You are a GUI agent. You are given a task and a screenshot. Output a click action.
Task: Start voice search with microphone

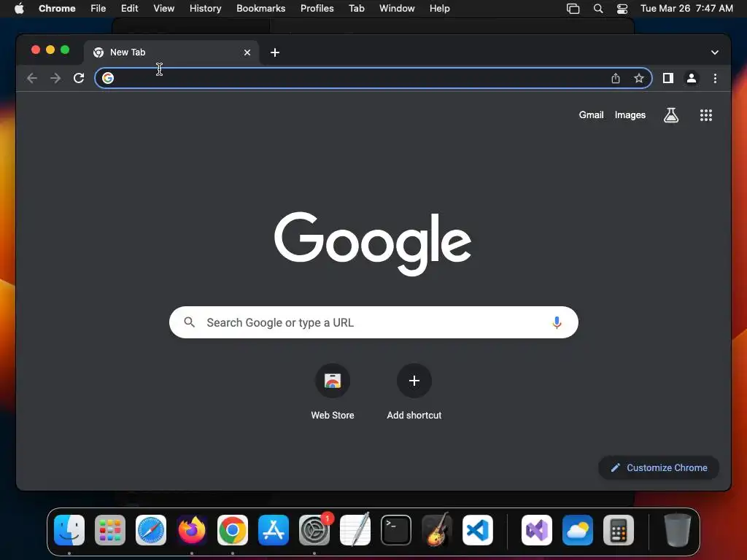[x=557, y=322]
